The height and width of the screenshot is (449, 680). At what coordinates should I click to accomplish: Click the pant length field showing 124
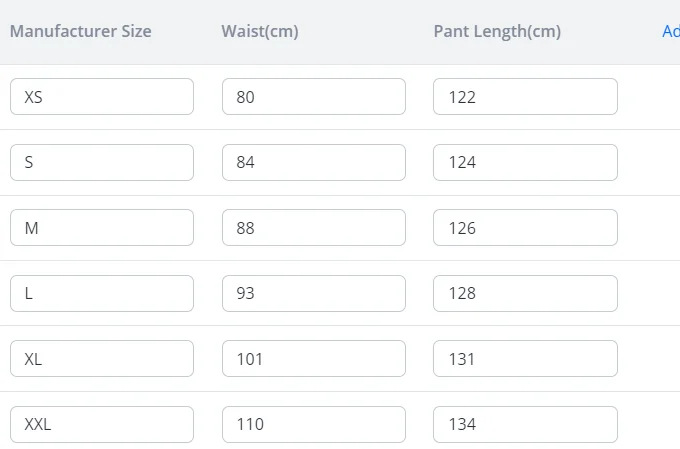tap(525, 162)
